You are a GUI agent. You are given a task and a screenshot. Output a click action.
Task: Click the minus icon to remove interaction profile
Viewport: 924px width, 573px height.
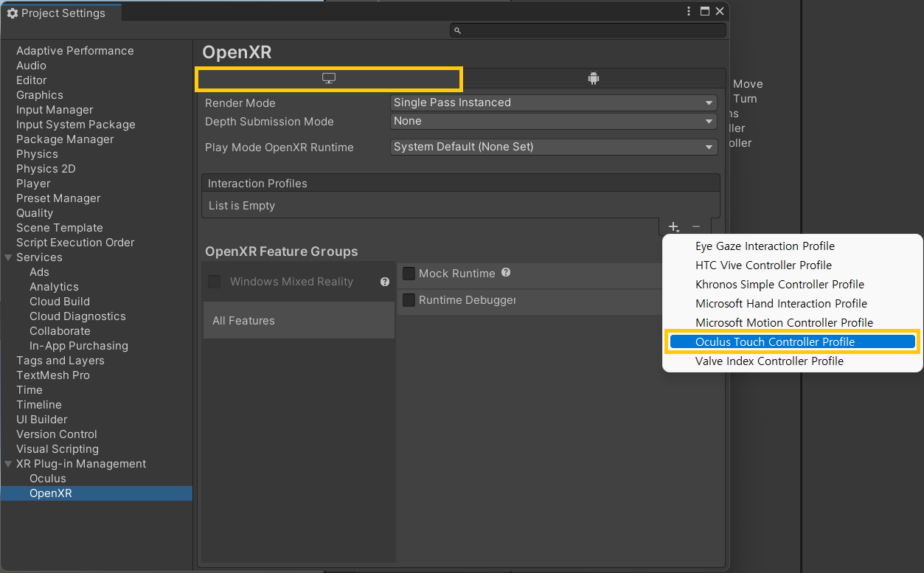tap(695, 226)
